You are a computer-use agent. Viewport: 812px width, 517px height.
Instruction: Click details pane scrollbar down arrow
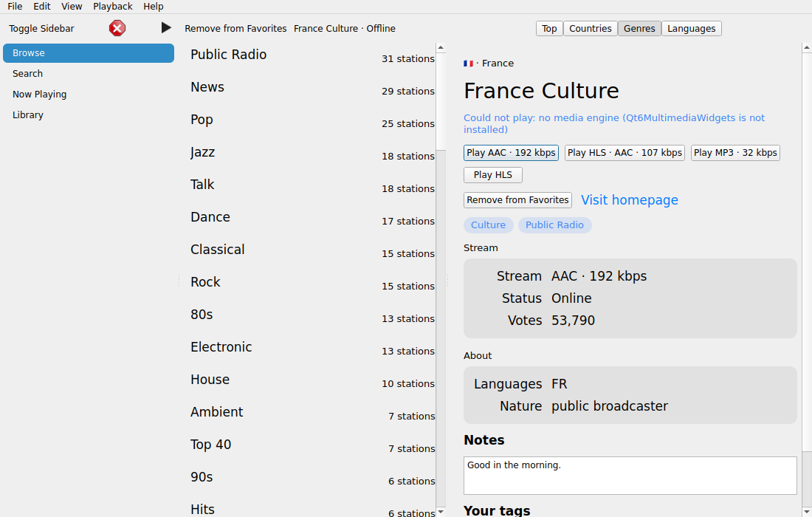(807, 512)
